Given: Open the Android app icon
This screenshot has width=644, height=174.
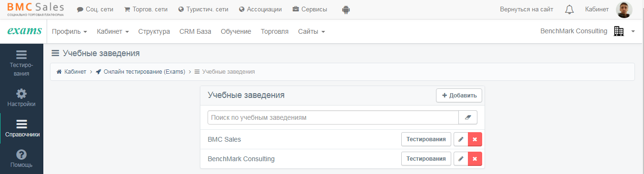Looking at the screenshot, I should (x=346, y=10).
